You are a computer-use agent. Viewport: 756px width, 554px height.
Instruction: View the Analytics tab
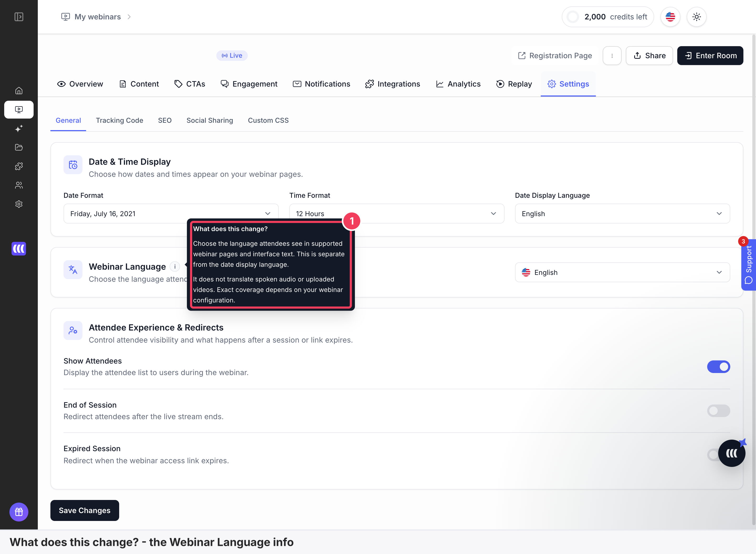pyautogui.click(x=458, y=84)
